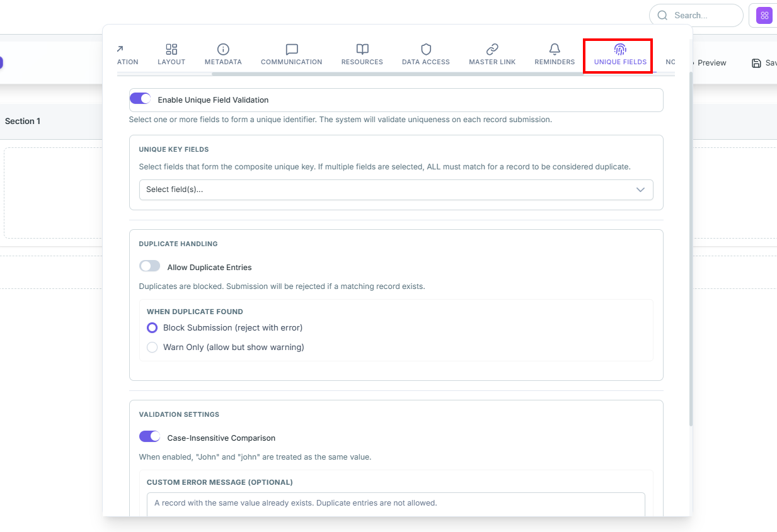
Task: Focus the top Search box
Action: 696,15
